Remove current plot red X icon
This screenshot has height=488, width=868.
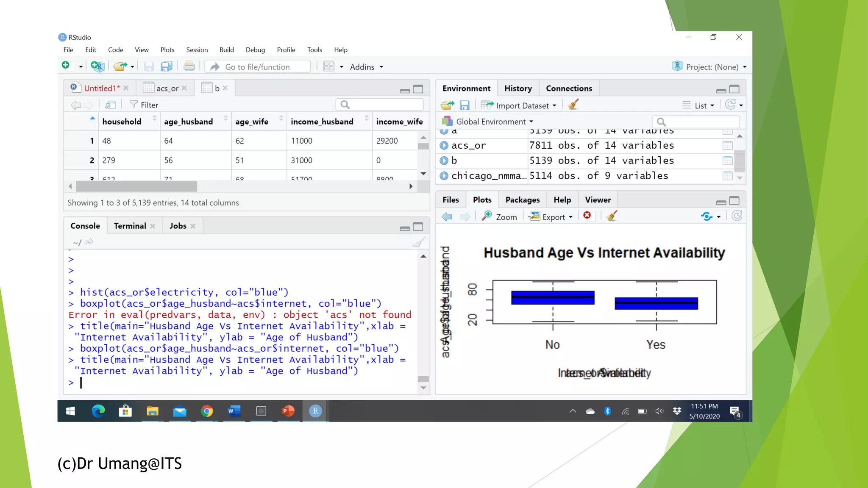[x=587, y=216]
